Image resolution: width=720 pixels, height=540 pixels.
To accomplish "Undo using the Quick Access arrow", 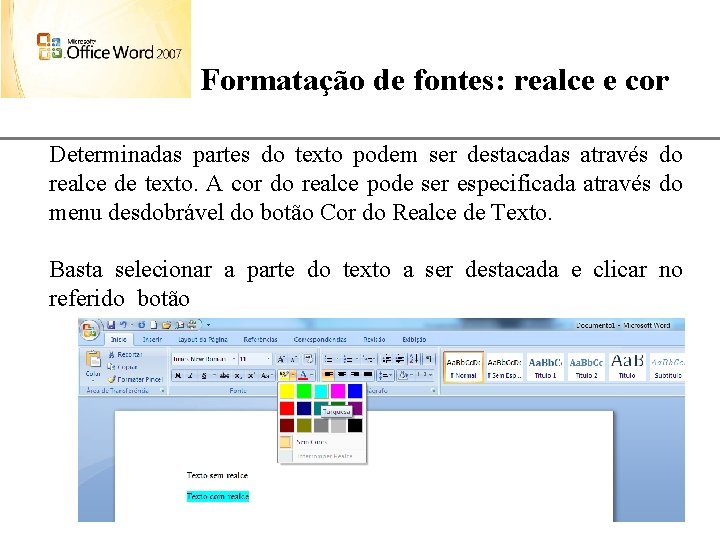I will pyautogui.click(x=123, y=325).
